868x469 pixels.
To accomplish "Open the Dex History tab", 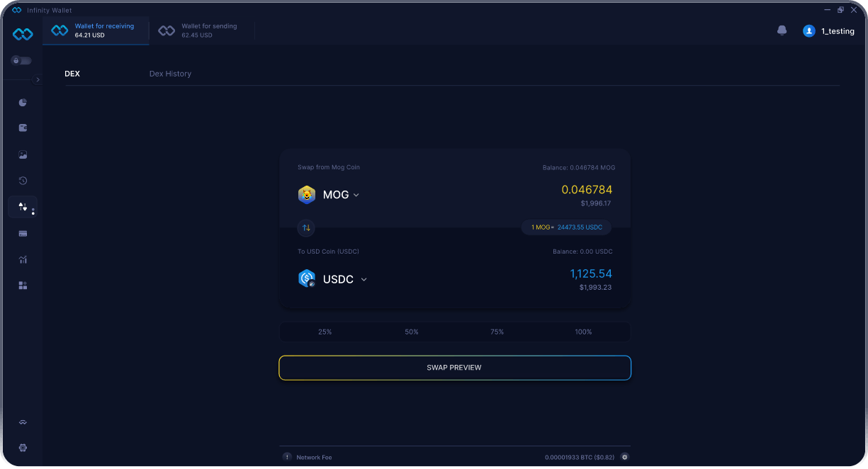I will pyautogui.click(x=170, y=74).
